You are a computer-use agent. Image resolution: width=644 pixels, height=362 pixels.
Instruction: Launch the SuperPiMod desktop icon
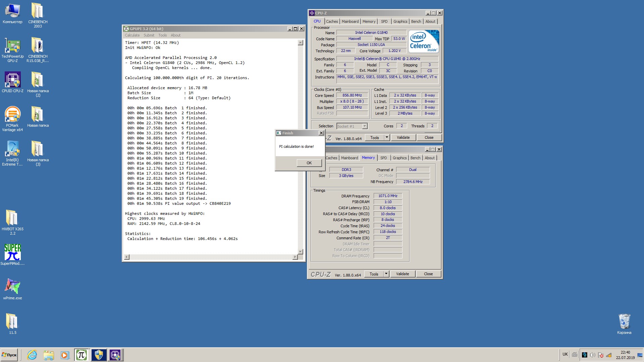[x=12, y=255]
